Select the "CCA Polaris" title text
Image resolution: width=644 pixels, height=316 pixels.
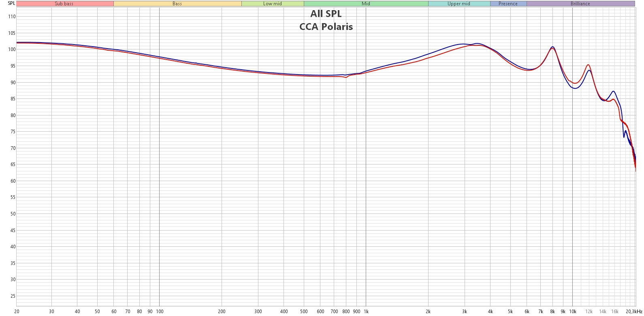click(326, 27)
